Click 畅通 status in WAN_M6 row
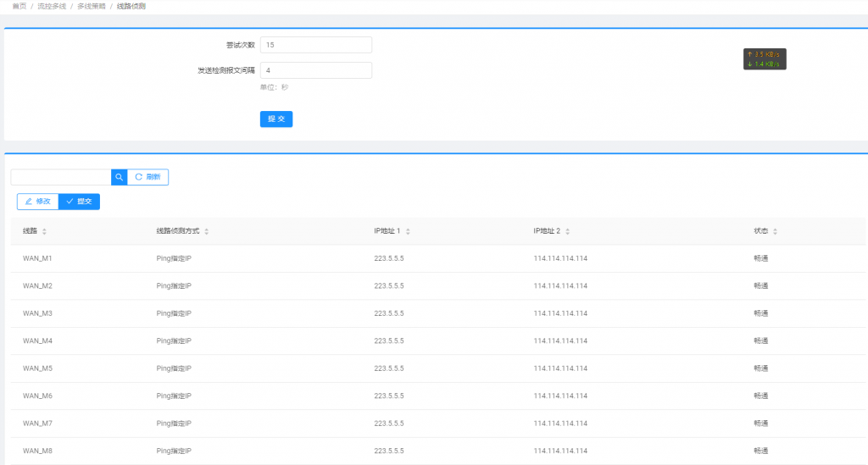This screenshot has width=868, height=465. click(x=760, y=396)
